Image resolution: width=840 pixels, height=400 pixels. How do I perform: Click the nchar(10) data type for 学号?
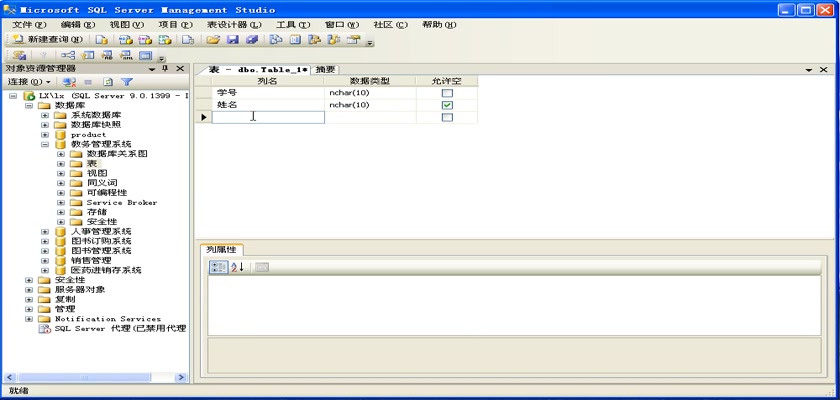coord(370,93)
